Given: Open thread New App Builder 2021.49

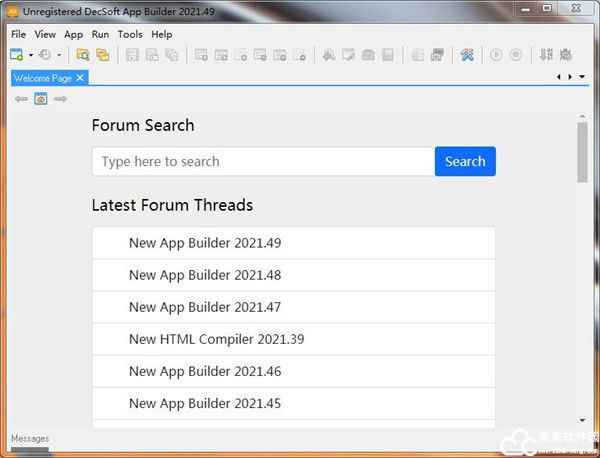Looking at the screenshot, I should click(293, 243).
